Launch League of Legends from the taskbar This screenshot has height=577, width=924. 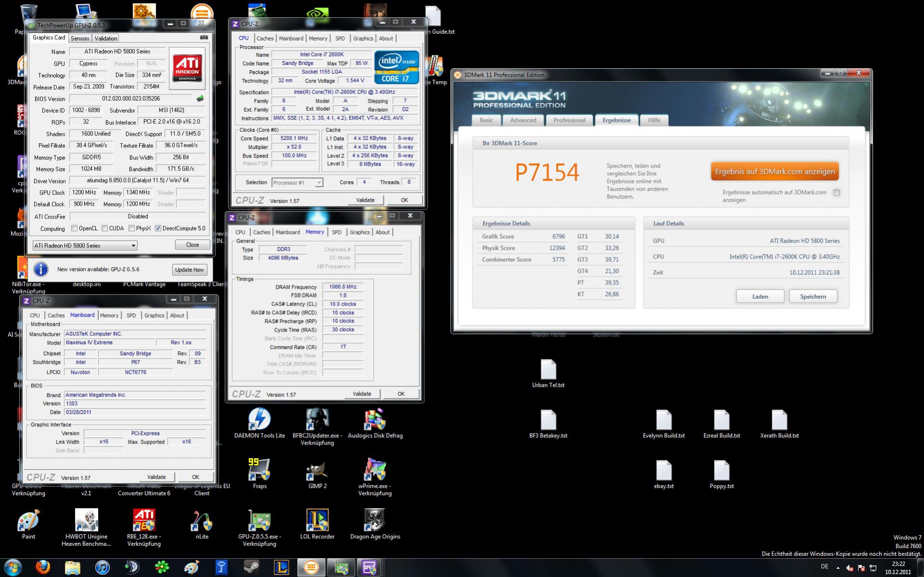pos(281,568)
